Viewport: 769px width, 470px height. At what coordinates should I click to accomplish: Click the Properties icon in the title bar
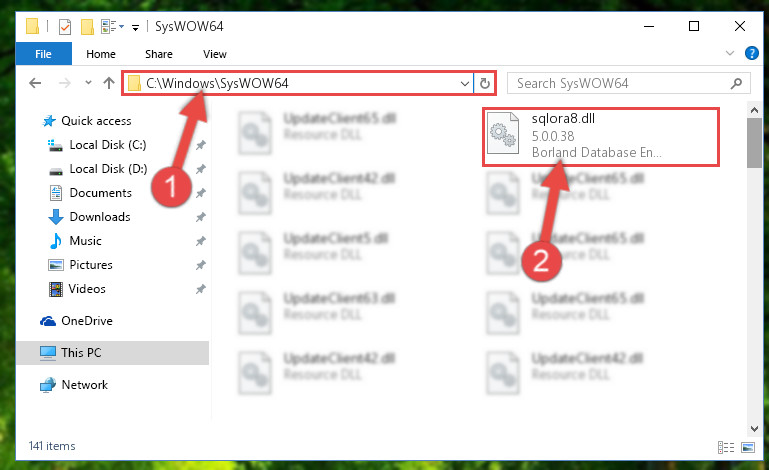point(65,26)
